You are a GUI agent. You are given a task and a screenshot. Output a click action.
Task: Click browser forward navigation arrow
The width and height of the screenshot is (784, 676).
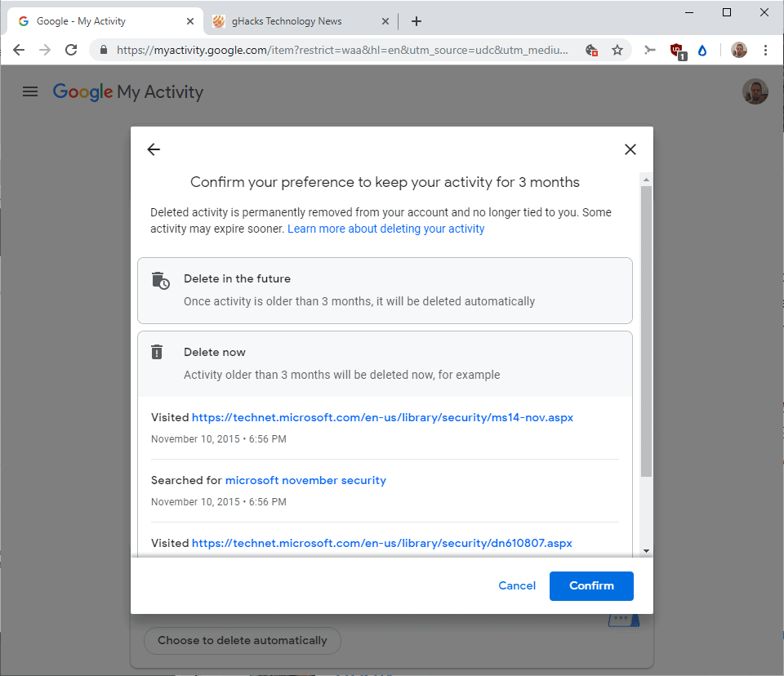coord(45,50)
